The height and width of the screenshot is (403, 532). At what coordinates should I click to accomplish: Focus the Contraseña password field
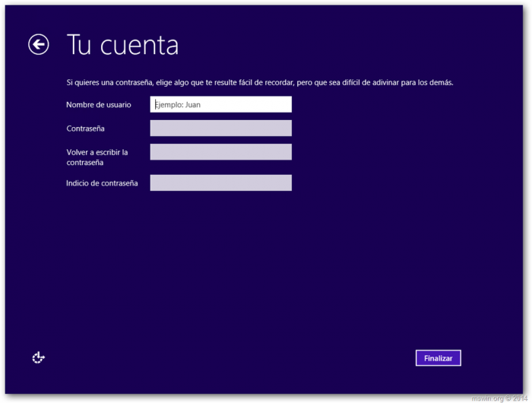(221, 128)
